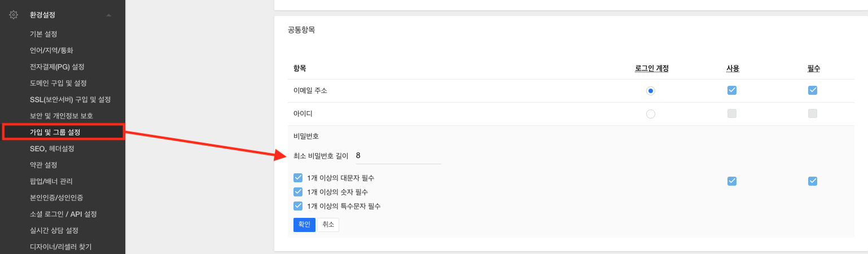Uncheck 1개 이상의 대문자 필수
The width and height of the screenshot is (868, 254).
click(299, 178)
